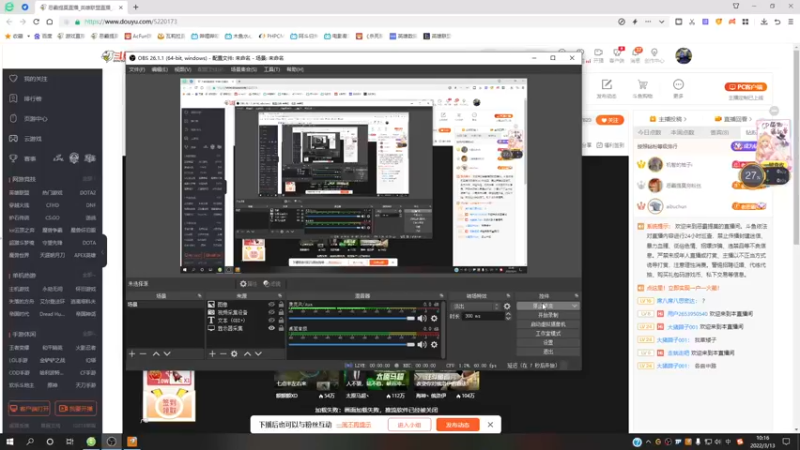Pop out the scenes dock panel
800x450 pixels.
[x=199, y=296]
